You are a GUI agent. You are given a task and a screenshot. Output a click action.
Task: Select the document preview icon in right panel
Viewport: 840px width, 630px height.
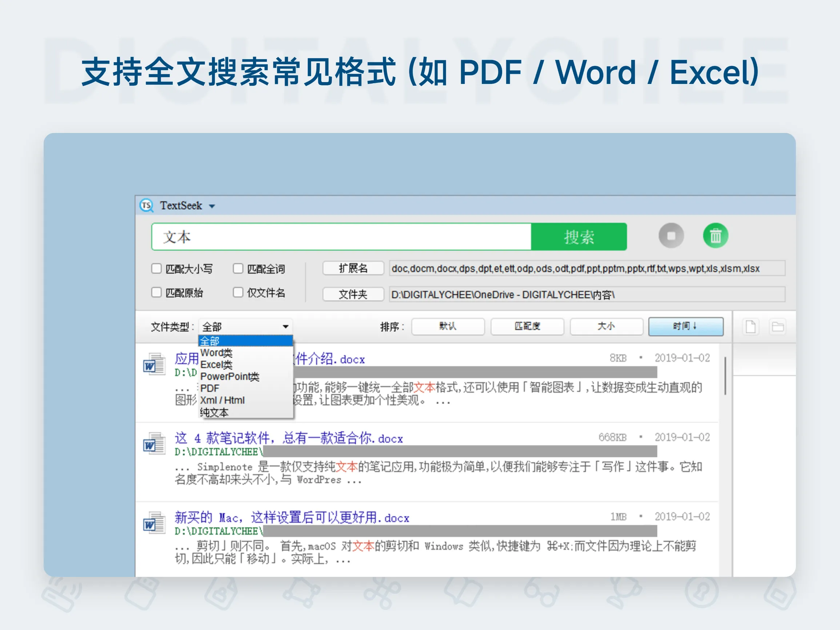click(x=752, y=326)
